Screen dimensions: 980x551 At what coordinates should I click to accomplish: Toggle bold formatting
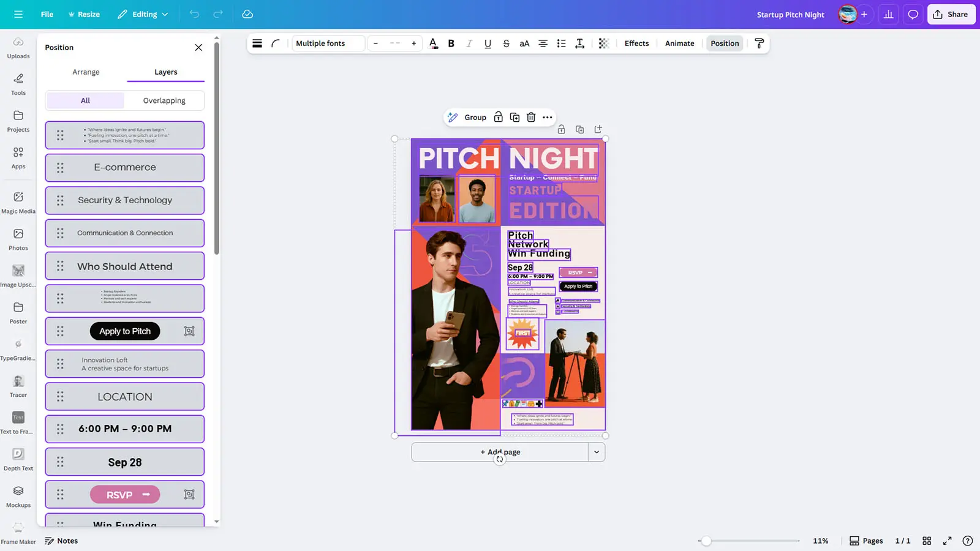click(x=451, y=43)
